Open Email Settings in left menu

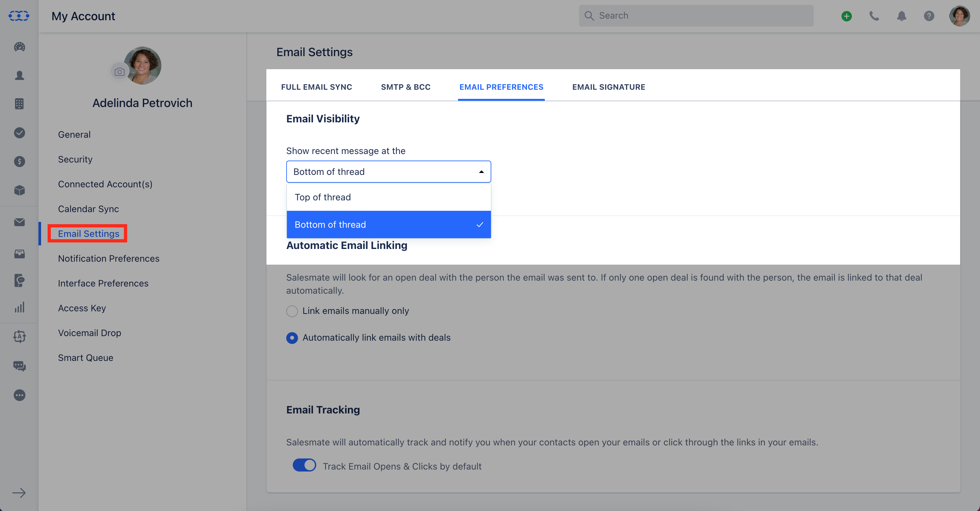[88, 233]
